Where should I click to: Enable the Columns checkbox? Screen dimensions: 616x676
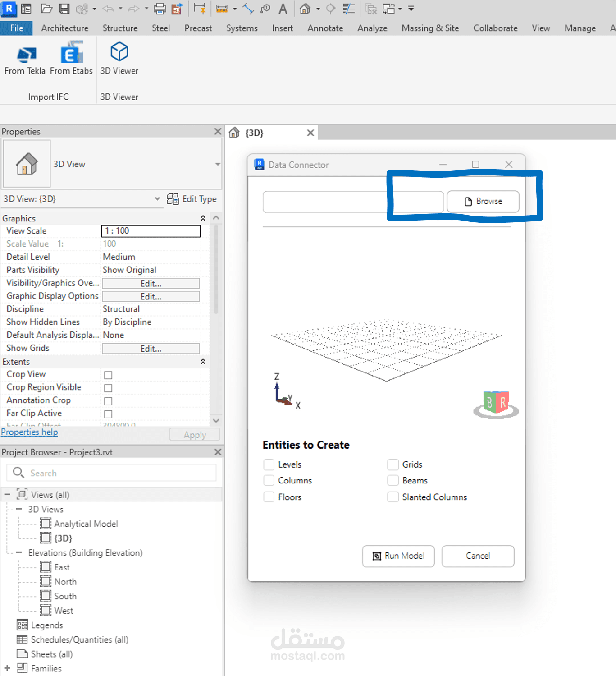coord(269,480)
